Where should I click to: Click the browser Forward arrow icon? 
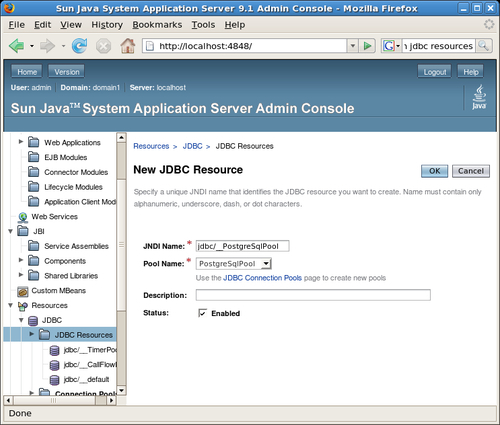click(47, 46)
